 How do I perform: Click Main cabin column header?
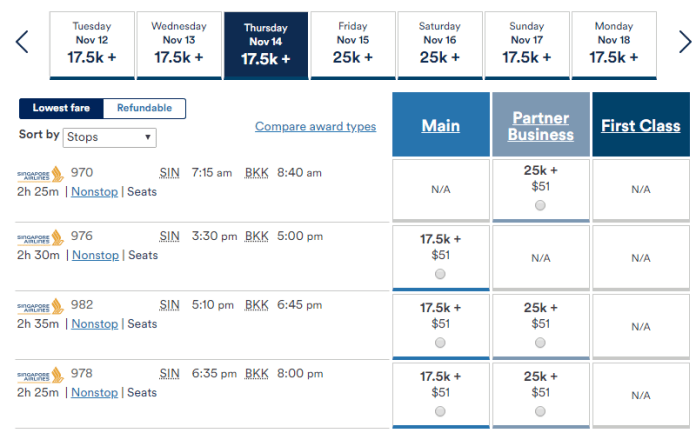[x=441, y=126]
